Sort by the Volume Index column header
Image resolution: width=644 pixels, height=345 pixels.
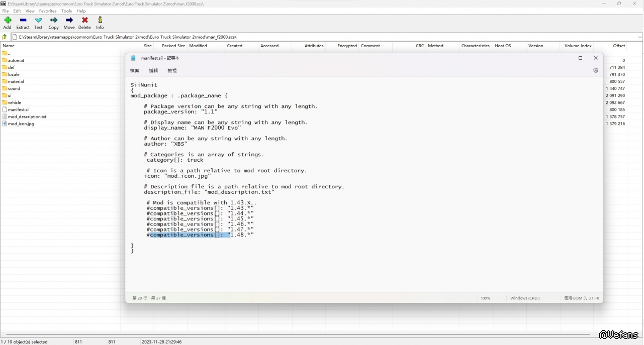(x=577, y=46)
